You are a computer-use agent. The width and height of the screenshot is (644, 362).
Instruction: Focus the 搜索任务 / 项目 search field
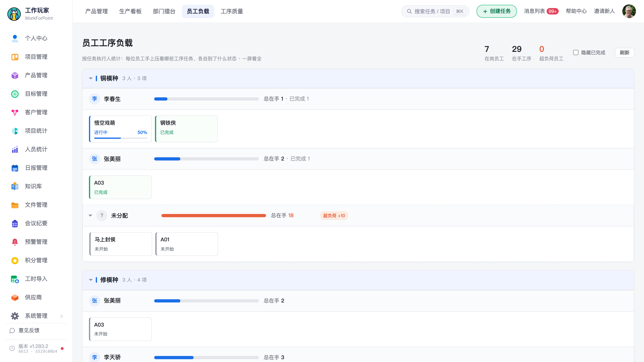[435, 11]
